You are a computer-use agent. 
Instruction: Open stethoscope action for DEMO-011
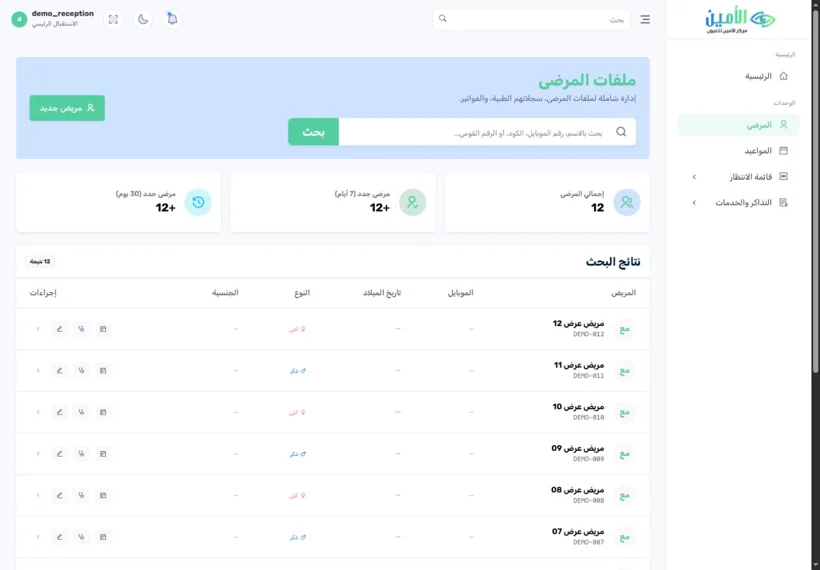click(81, 370)
